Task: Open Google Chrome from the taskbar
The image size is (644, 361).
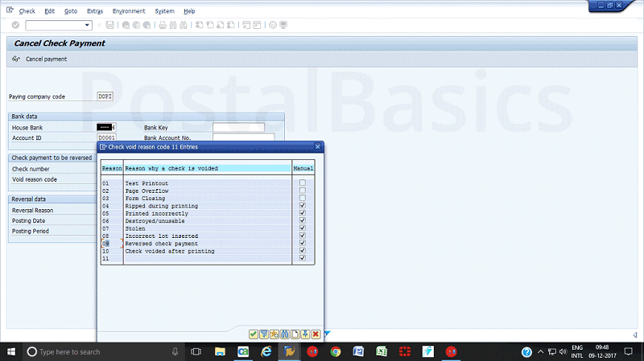Action: 336,351
